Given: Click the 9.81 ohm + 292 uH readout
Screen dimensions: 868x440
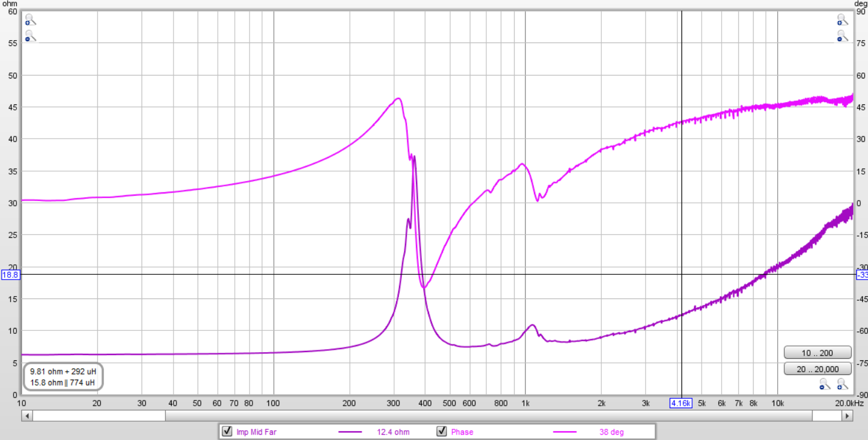Looking at the screenshot, I should click(63, 372).
